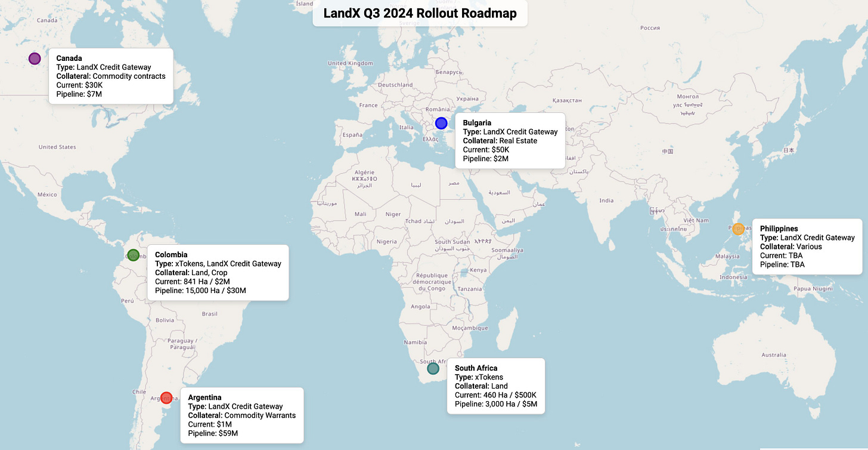Click Canada's Pipeline: $7M value
The width and height of the screenshot is (868, 450).
(x=79, y=94)
